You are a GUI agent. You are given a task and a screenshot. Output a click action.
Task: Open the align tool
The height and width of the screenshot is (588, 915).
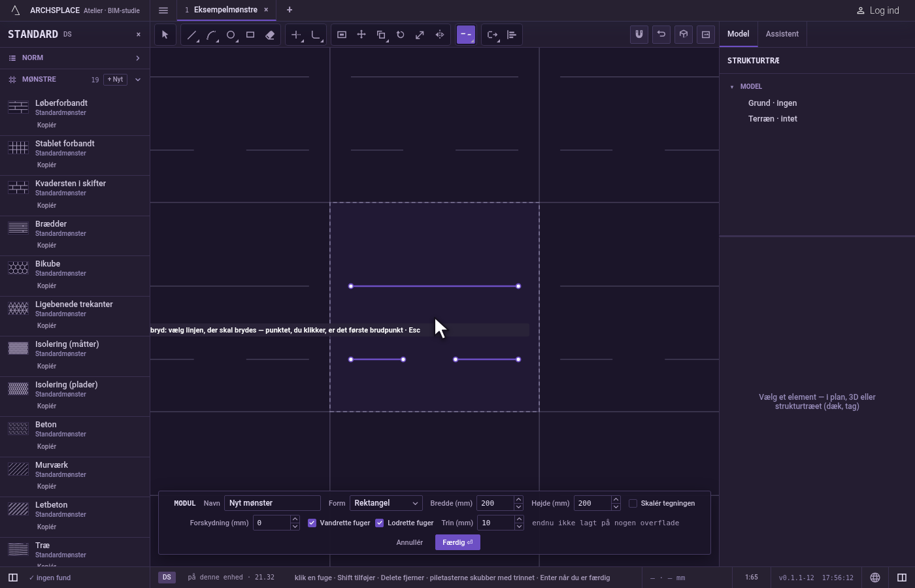[512, 35]
